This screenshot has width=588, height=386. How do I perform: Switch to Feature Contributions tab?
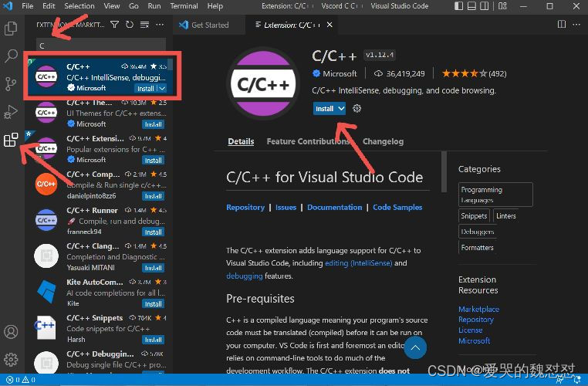click(308, 141)
